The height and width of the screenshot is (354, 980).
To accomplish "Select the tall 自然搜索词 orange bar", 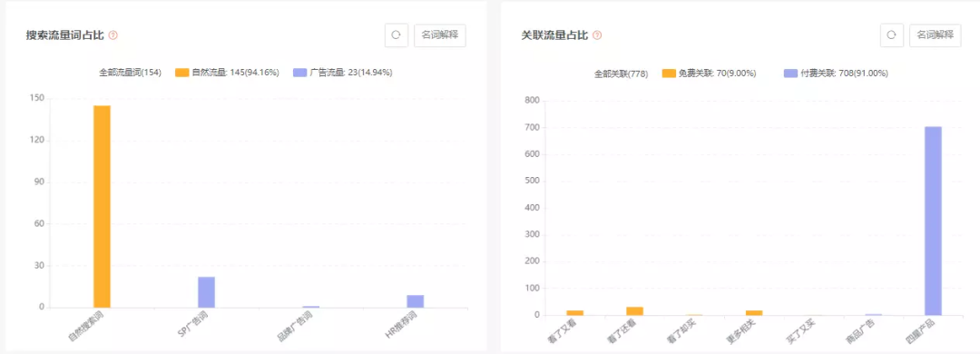I will click(x=102, y=206).
